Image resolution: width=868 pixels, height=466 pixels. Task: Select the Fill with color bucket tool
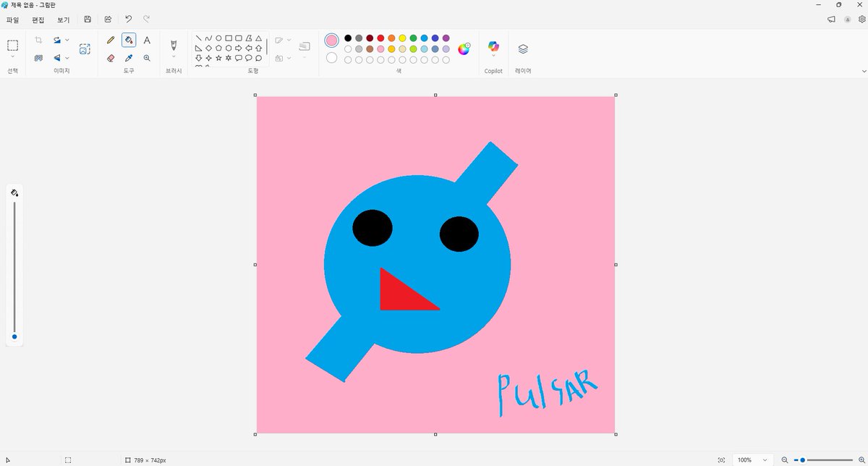(x=128, y=40)
